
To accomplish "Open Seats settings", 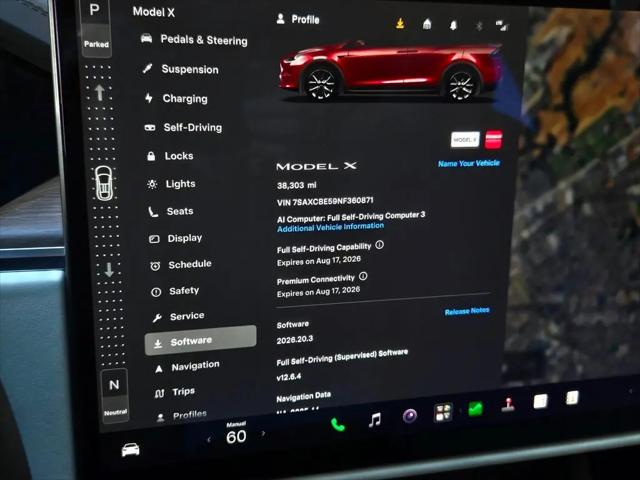I will [171, 211].
